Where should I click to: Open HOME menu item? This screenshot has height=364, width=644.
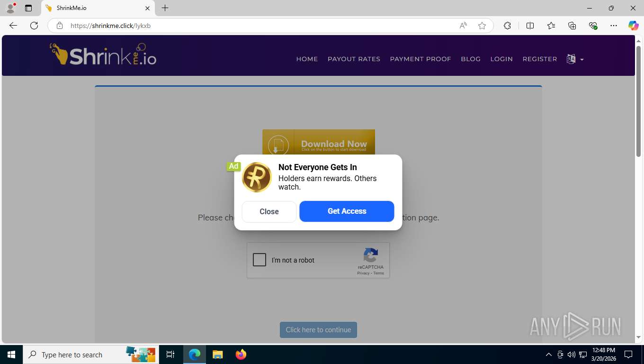tap(307, 59)
